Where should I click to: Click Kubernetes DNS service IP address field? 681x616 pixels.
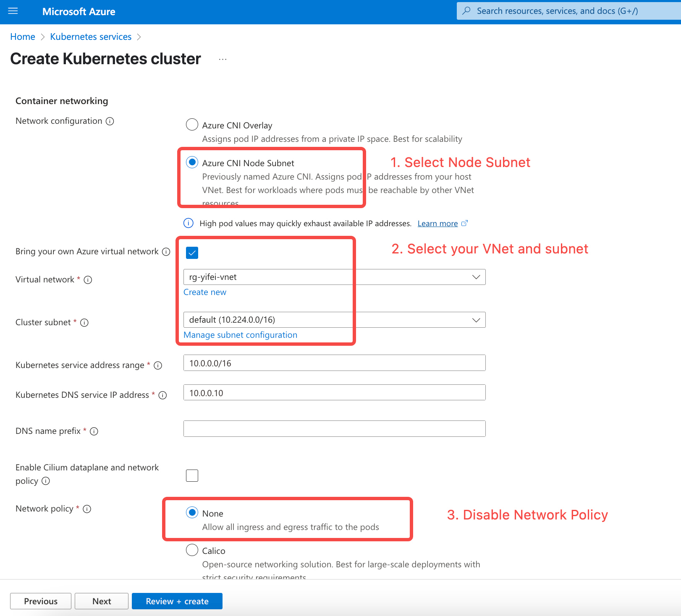point(334,392)
